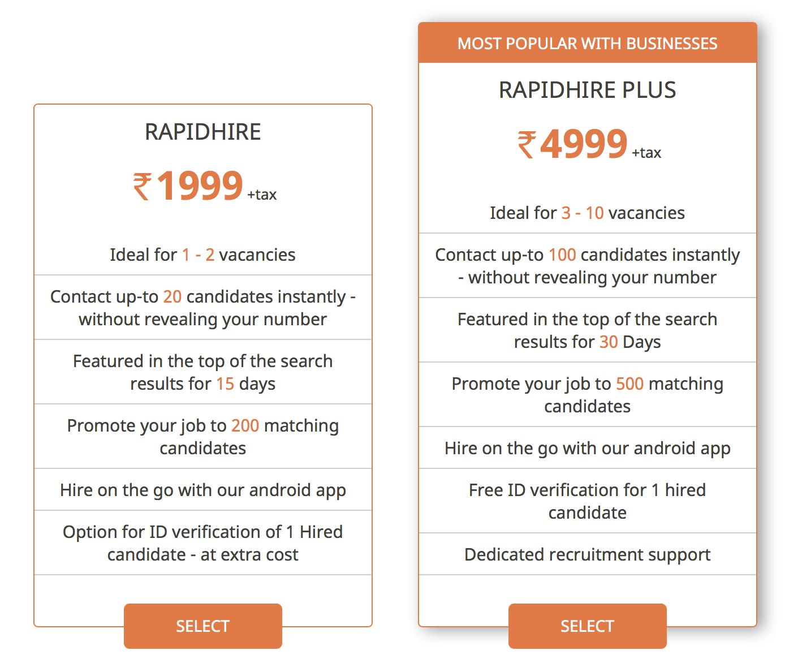The image size is (802, 672).
Task: Click the 1999 price amount
Action: click(x=200, y=186)
